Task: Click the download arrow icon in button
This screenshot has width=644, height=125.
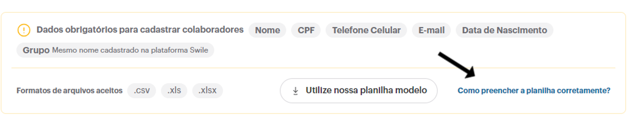Action: tap(295, 91)
